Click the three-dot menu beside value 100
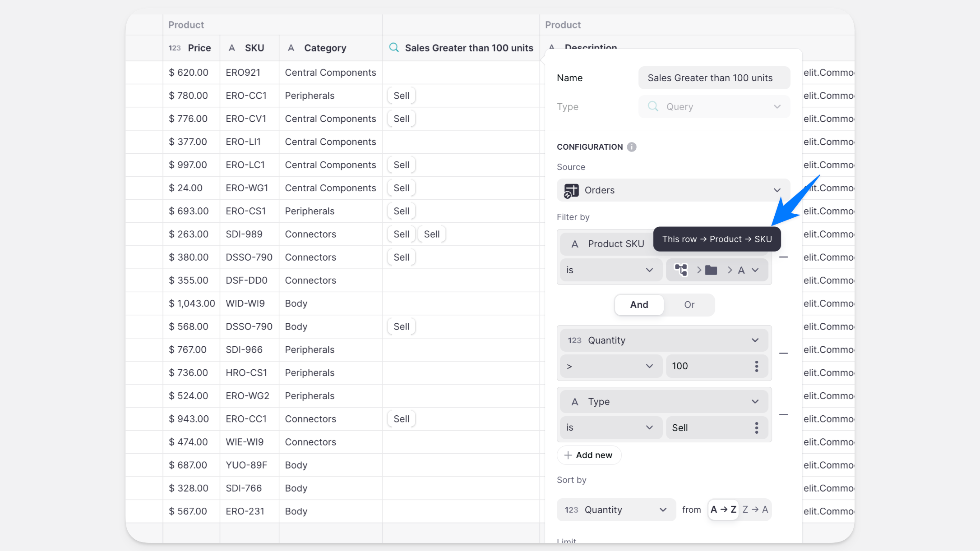 (757, 366)
